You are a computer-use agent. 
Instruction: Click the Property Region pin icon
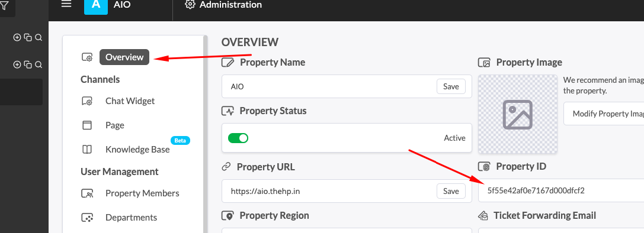pos(228,216)
